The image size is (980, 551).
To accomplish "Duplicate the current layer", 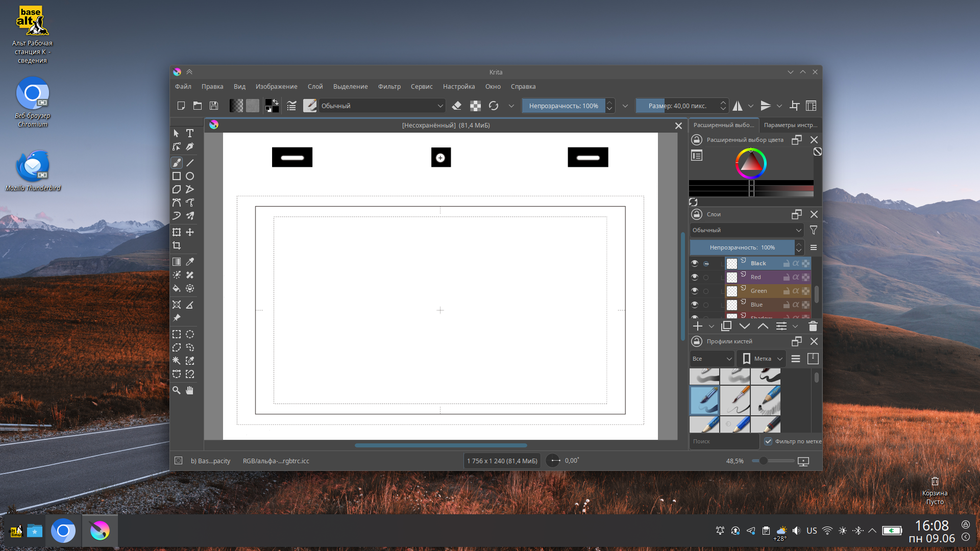I will click(x=726, y=326).
